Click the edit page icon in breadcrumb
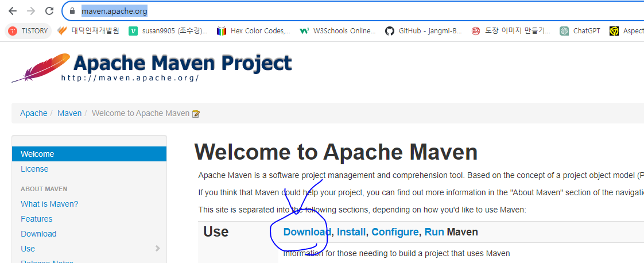Image resolution: width=644 pixels, height=263 pixels. tap(196, 114)
